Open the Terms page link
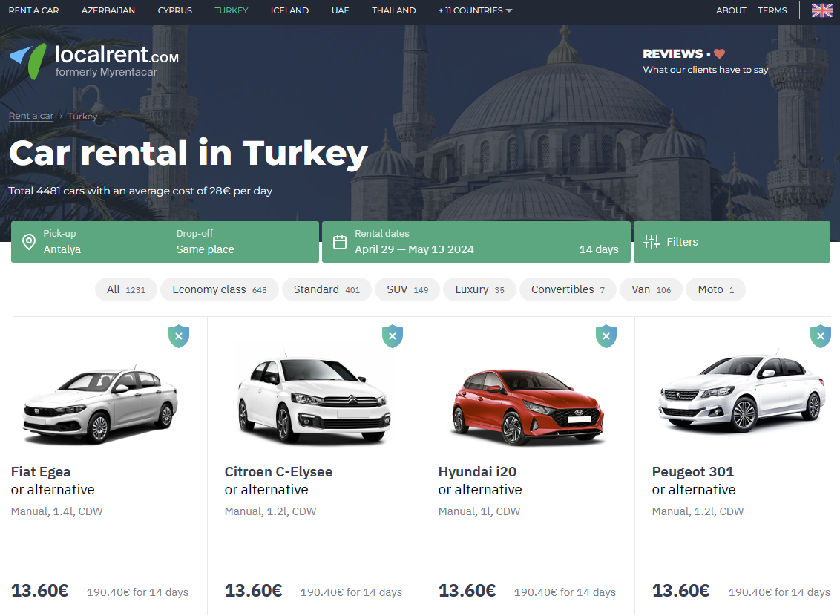 coord(772,10)
